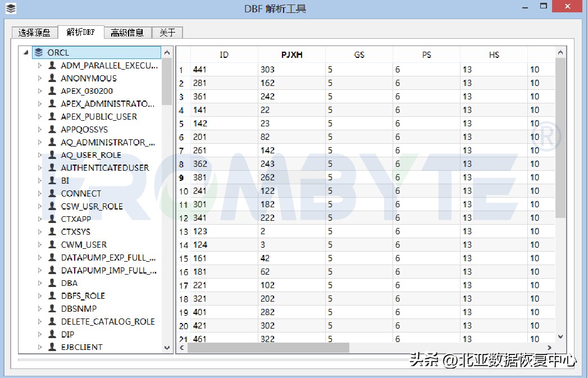Expand the DELETE_CATALOG_ROLE node
Screen dimensions: 588x378
point(39,321)
